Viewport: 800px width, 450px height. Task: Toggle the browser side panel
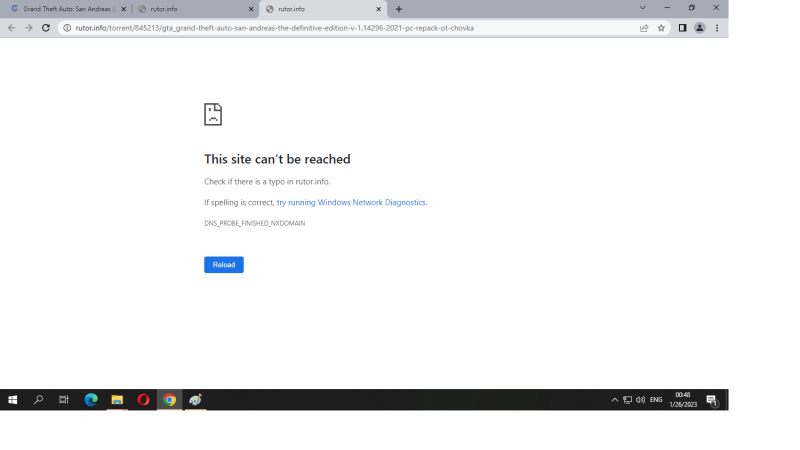point(682,28)
